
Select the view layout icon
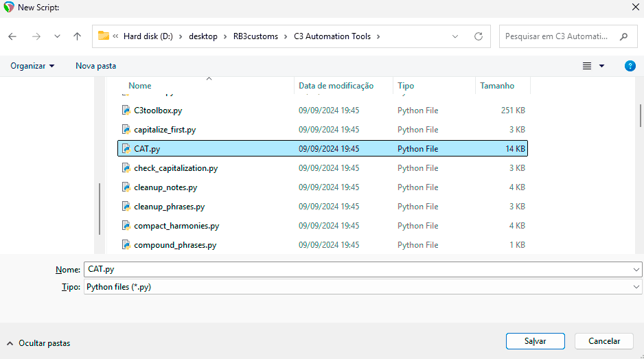point(587,66)
